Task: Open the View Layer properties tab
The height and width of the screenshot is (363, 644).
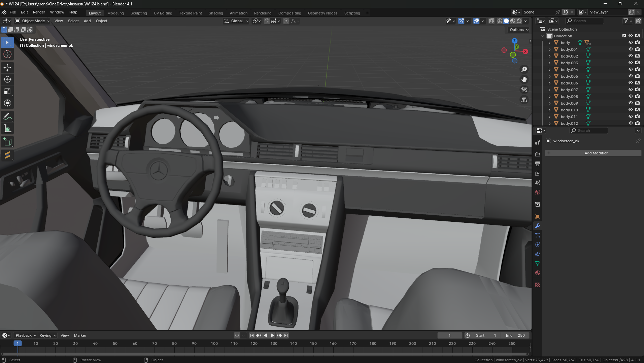Action: point(538,173)
